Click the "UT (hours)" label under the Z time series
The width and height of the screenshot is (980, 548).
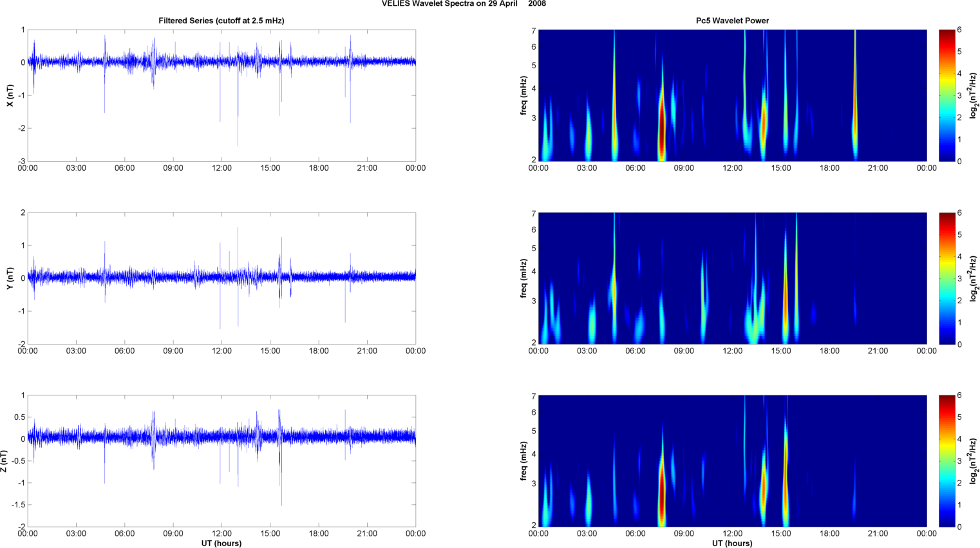(221, 543)
